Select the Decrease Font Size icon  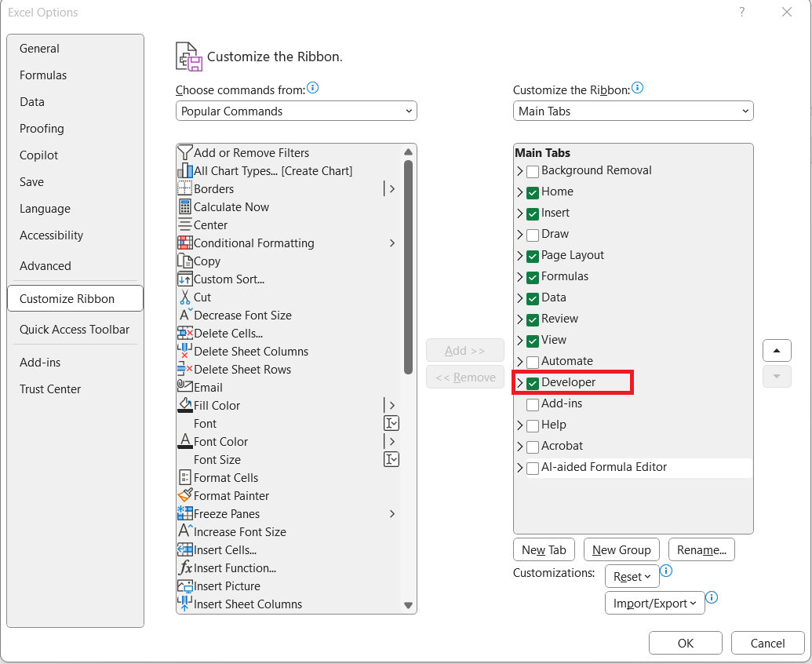[185, 315]
